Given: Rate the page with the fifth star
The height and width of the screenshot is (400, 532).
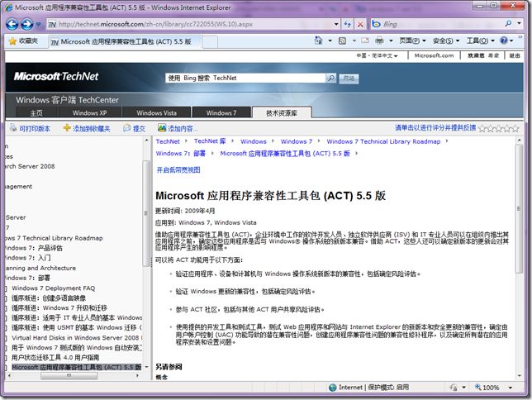Looking at the screenshot, I should pos(515,128).
